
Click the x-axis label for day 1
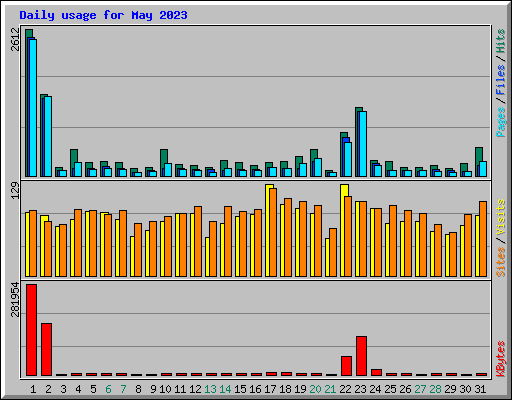click(x=33, y=389)
